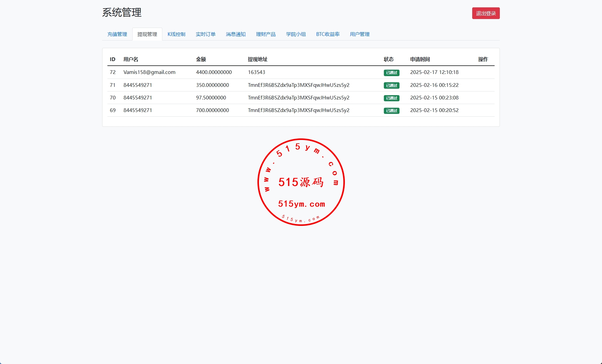Switch to the 理财产品 tab

265,34
